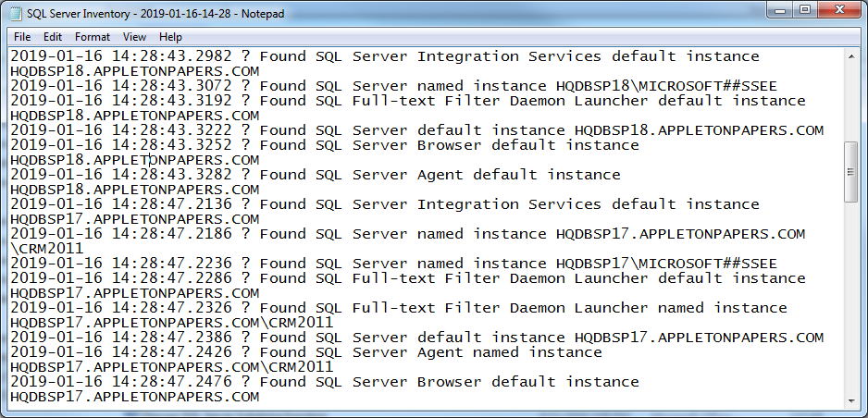Click the scrollbar track above the thumb
The image size is (868, 418).
click(x=853, y=102)
